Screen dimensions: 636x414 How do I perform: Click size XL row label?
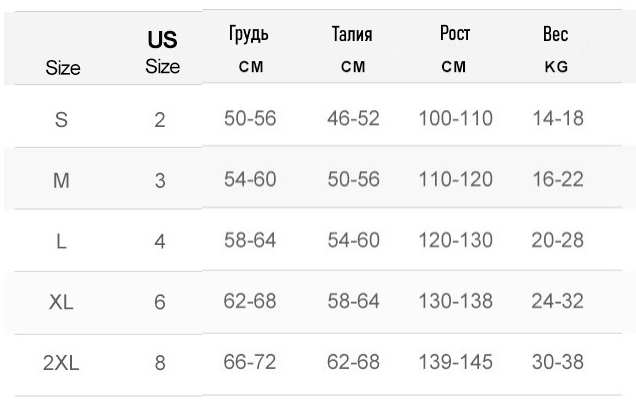pyautogui.click(x=61, y=302)
